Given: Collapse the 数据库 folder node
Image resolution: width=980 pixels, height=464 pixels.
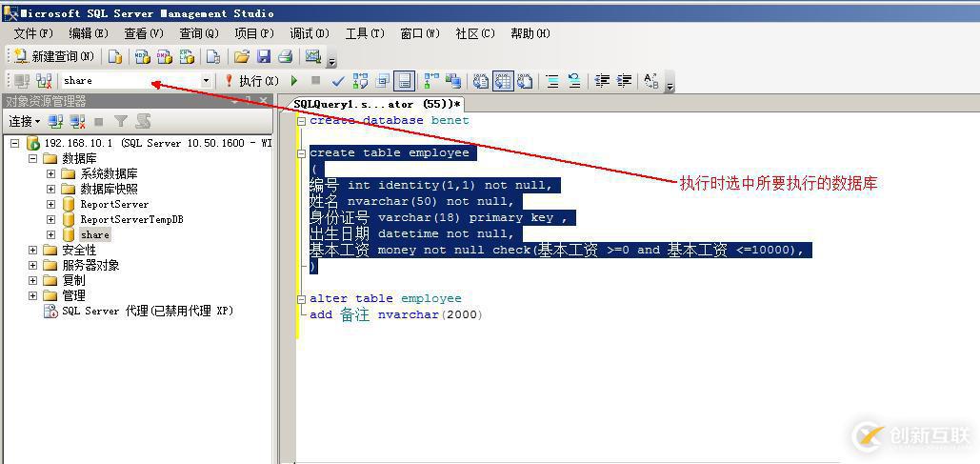Looking at the screenshot, I should coord(32,159).
